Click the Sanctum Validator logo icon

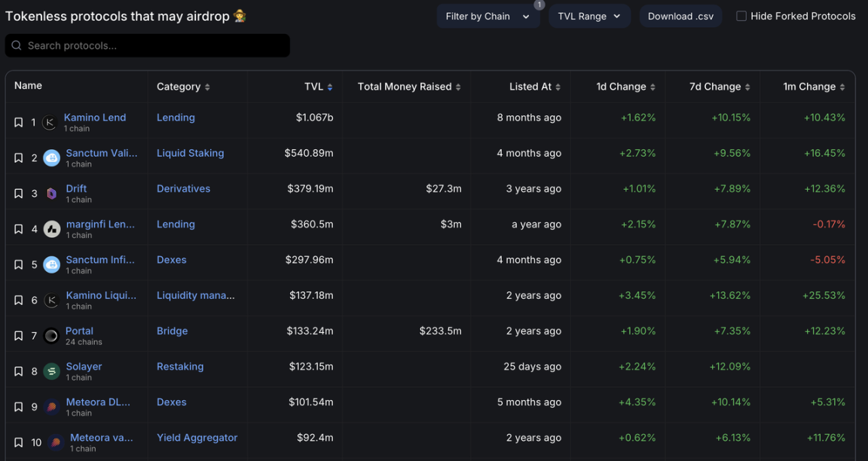pyautogui.click(x=51, y=158)
